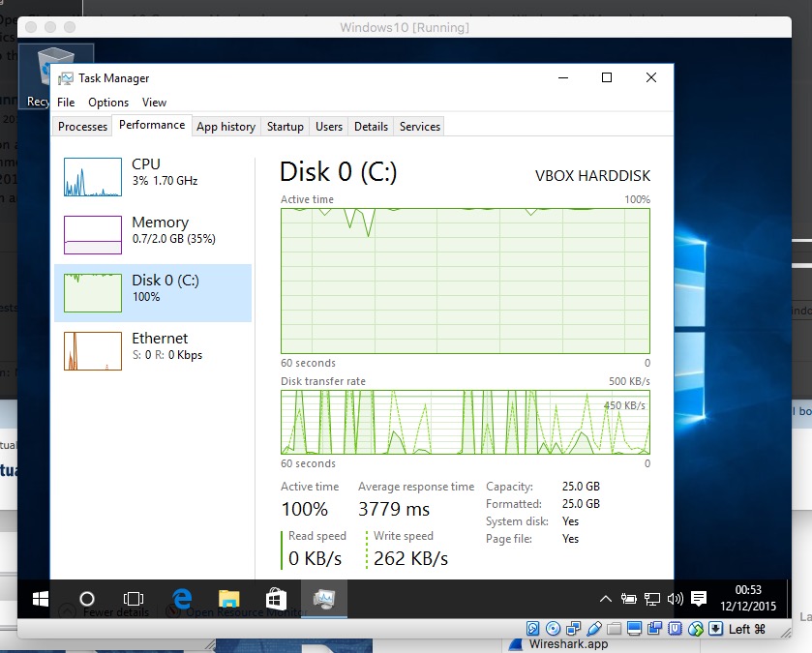
Task: Click the 0 KB/s read speed value
Action: coord(315,558)
